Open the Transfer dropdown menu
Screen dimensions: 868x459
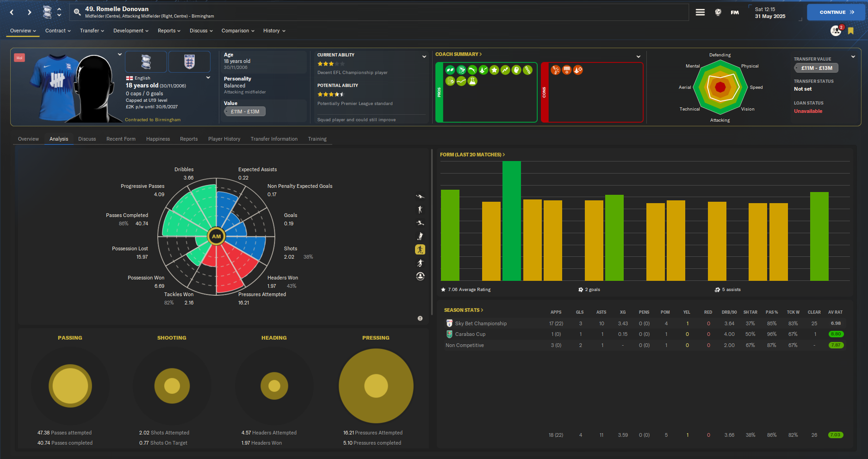coord(92,31)
